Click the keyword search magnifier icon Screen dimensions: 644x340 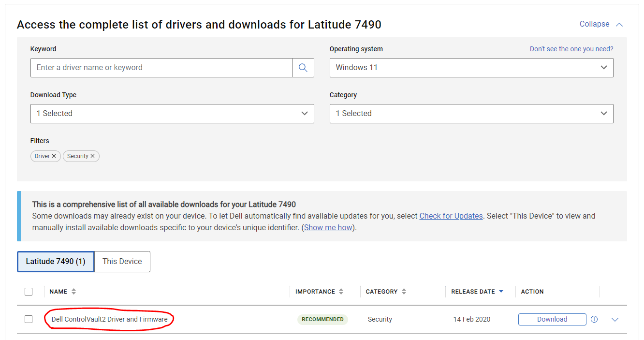[303, 68]
